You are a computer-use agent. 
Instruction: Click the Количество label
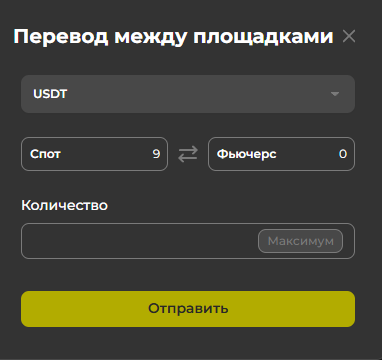pyautogui.click(x=65, y=205)
